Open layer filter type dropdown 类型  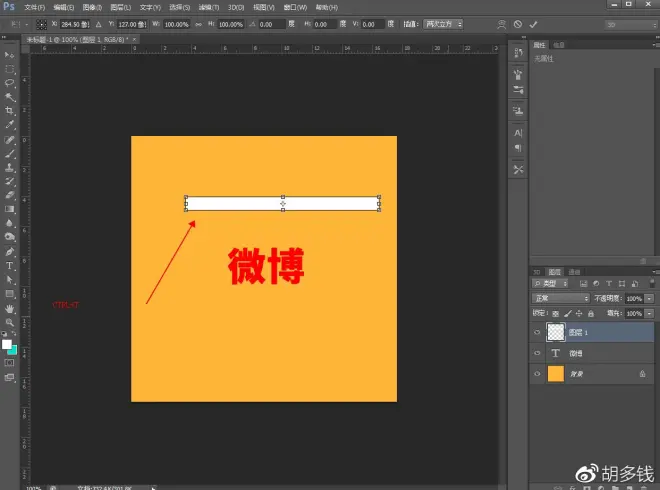(550, 283)
